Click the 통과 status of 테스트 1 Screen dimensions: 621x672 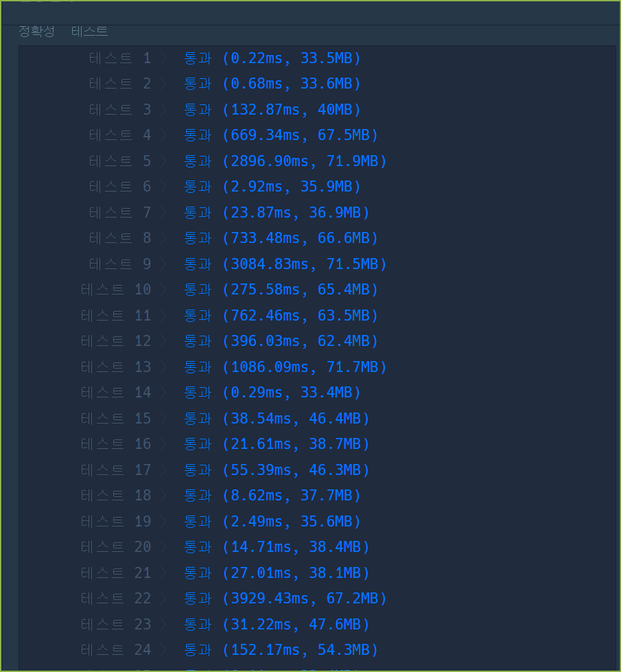pyautogui.click(x=198, y=58)
